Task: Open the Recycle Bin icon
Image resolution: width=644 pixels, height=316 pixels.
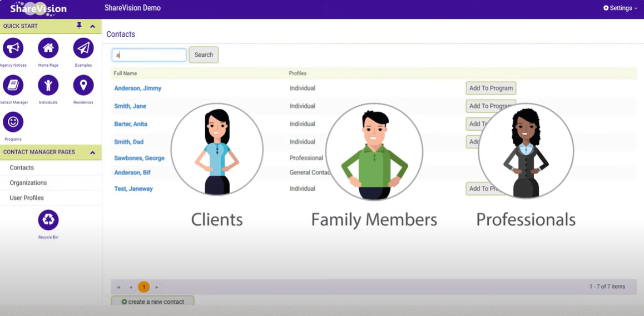Action: click(48, 220)
